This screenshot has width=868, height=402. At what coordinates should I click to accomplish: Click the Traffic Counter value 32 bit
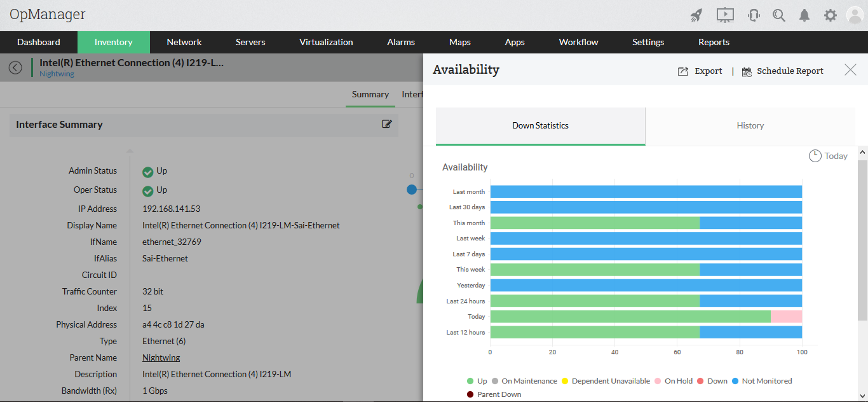153,291
